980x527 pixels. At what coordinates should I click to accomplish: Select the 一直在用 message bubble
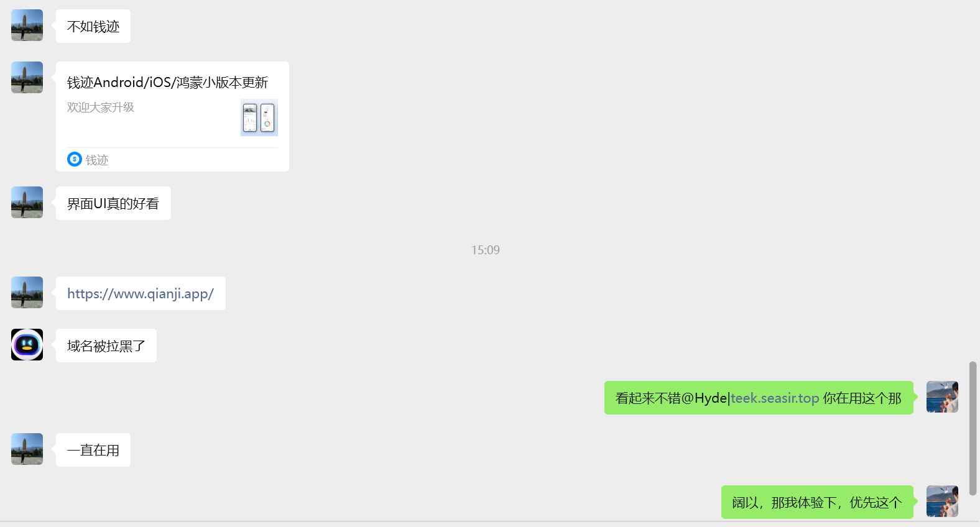tap(93, 450)
